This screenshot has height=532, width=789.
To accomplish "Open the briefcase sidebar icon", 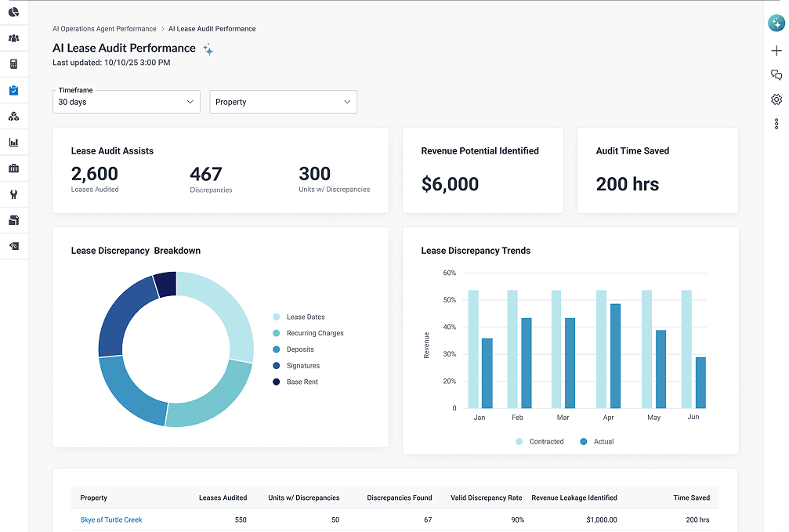I will (13, 168).
